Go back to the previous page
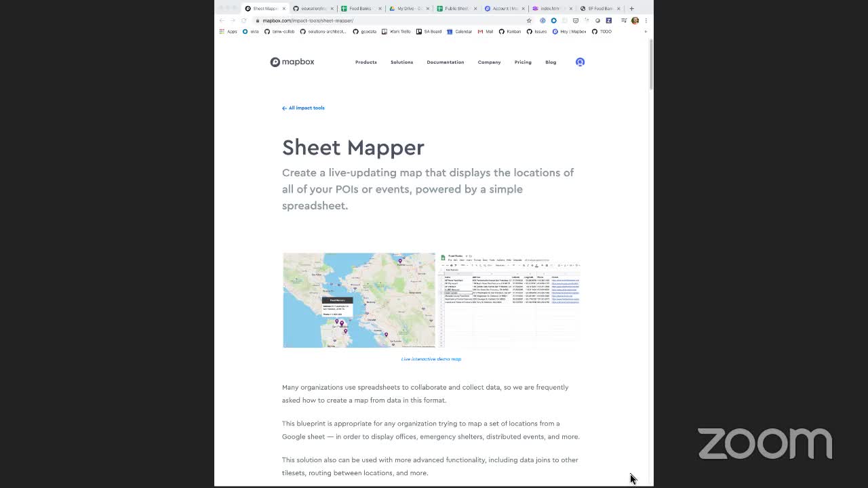The image size is (868, 488). coord(222,20)
